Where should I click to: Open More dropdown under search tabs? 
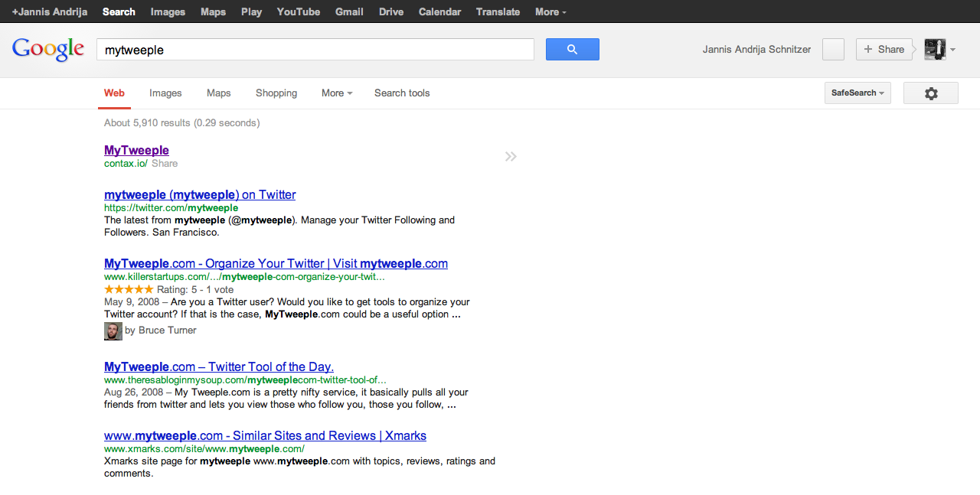click(337, 93)
